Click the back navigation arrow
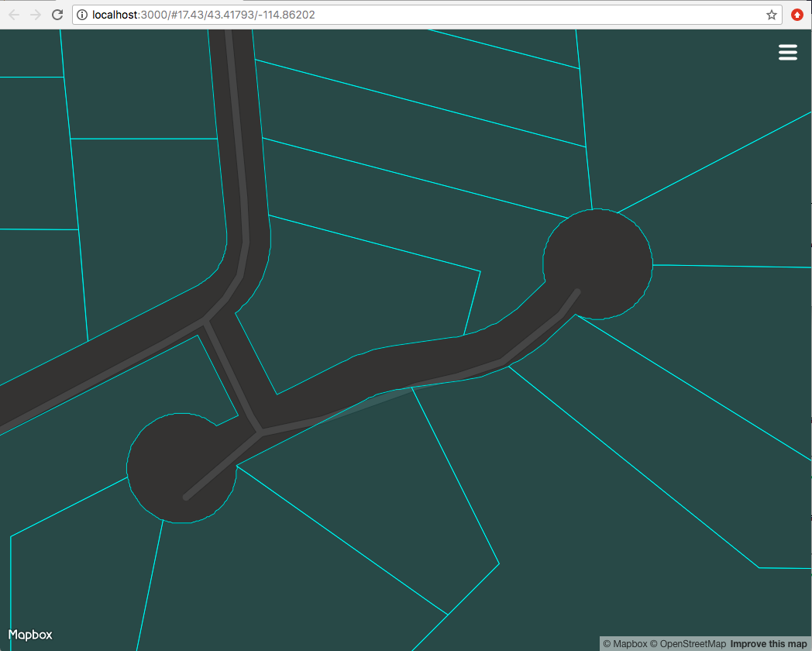The height and width of the screenshot is (651, 812). pos(13,14)
